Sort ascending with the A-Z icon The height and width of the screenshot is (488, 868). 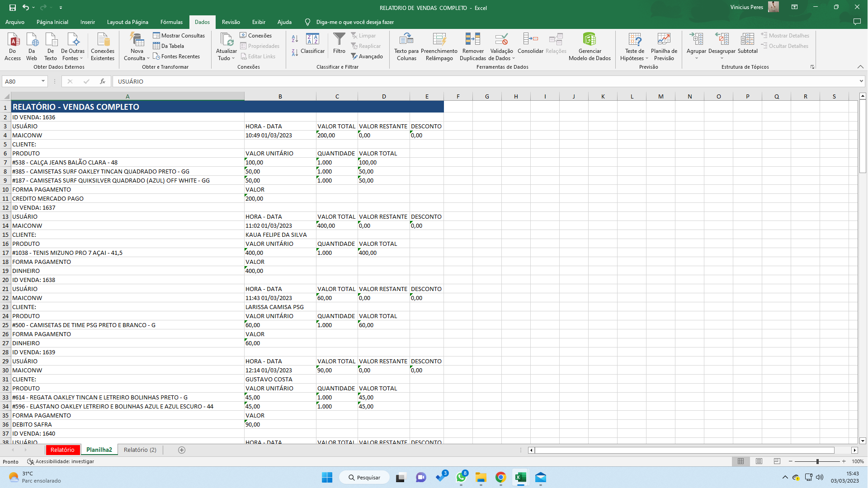(295, 39)
